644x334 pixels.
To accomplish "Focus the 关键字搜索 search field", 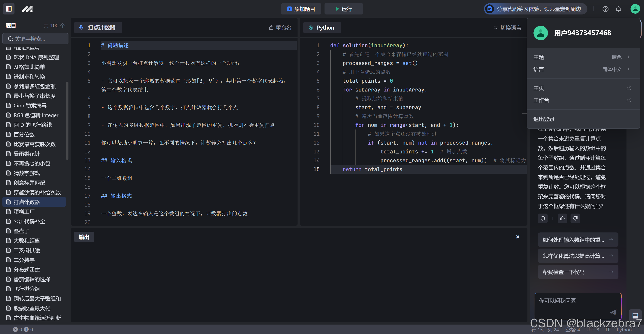I will pyautogui.click(x=35, y=39).
